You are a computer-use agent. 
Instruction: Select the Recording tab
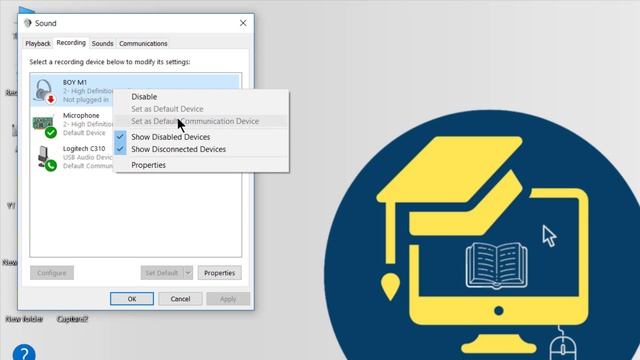[71, 42]
